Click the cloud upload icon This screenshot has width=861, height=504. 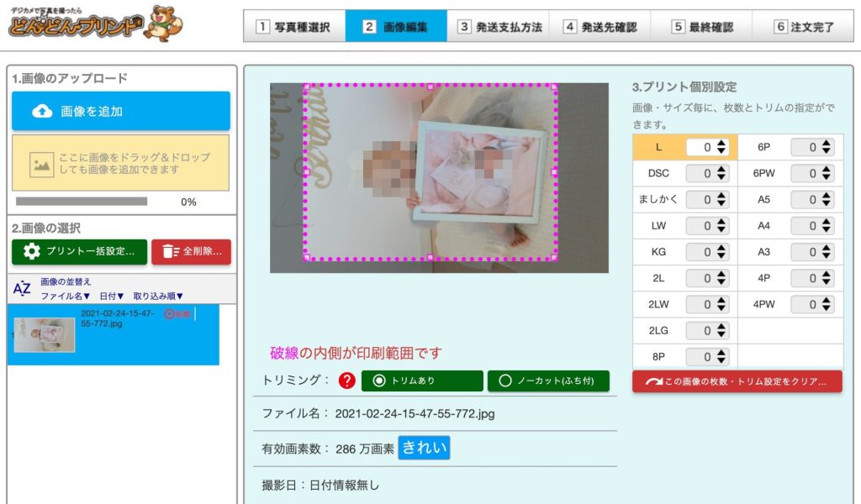(x=41, y=111)
